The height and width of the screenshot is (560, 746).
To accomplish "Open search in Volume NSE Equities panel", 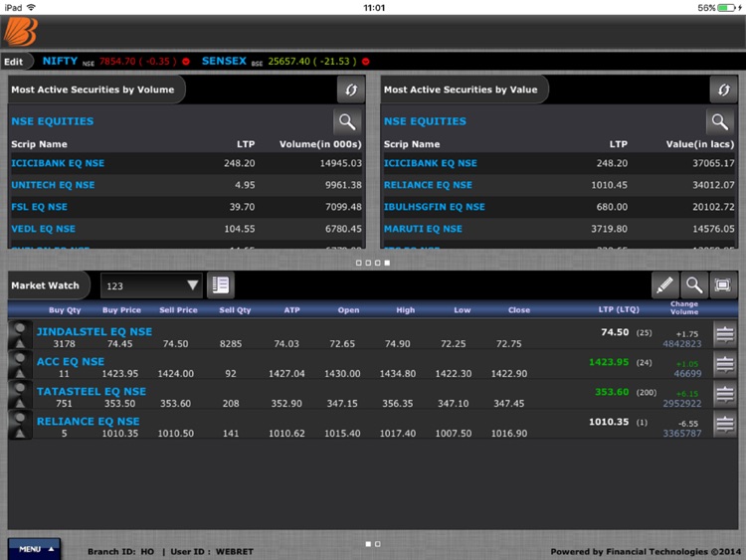I will 347,122.
